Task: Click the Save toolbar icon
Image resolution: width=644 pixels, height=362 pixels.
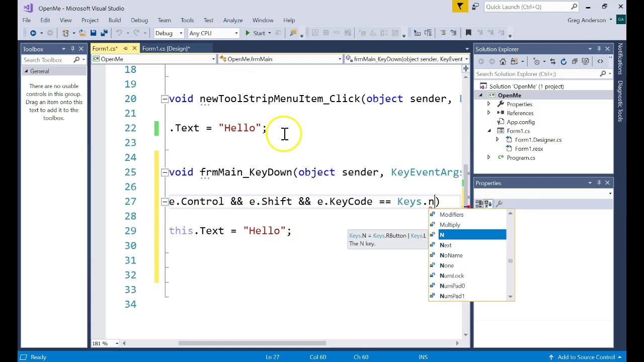Action: (93, 33)
